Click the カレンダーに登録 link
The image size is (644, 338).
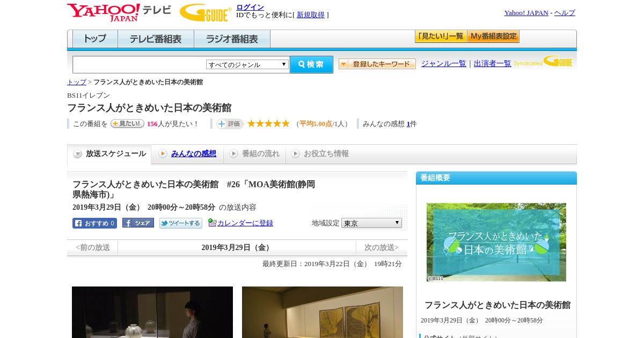coord(245,223)
